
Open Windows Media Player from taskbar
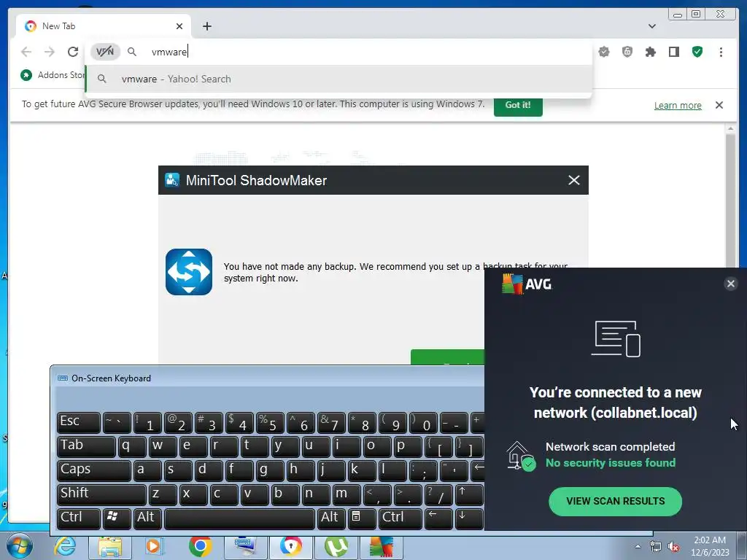[154, 546]
